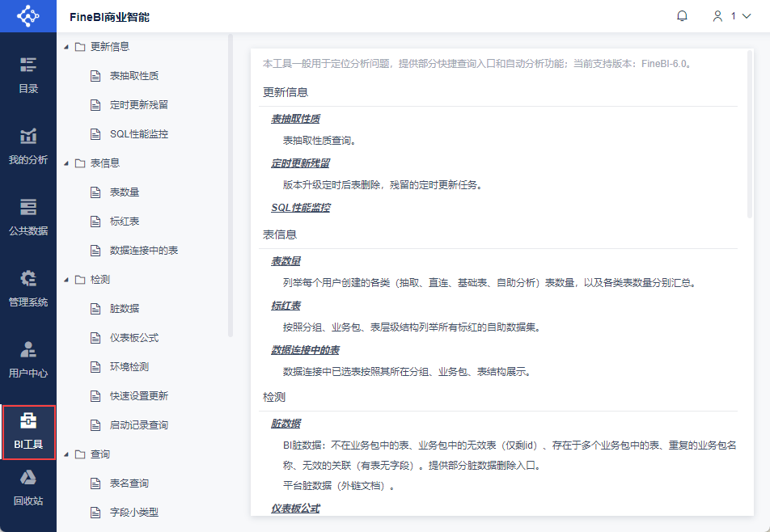Click the content panel vertical scrollbar
Image resolution: width=770 pixels, height=532 pixels.
click(x=749, y=134)
